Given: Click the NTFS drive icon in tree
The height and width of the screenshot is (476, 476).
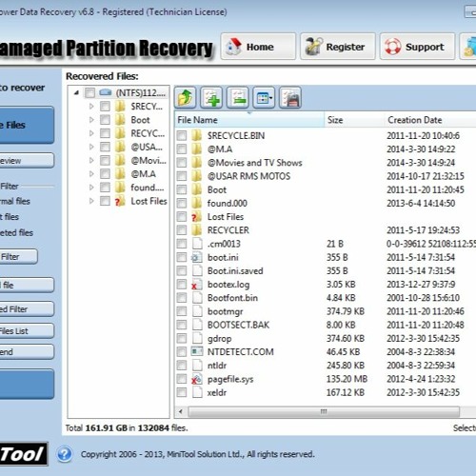Looking at the screenshot, I should 106,92.
